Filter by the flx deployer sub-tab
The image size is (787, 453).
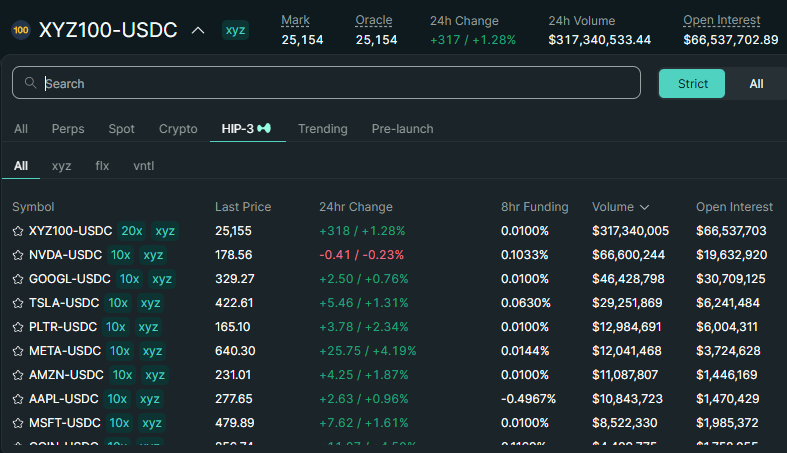(102, 166)
